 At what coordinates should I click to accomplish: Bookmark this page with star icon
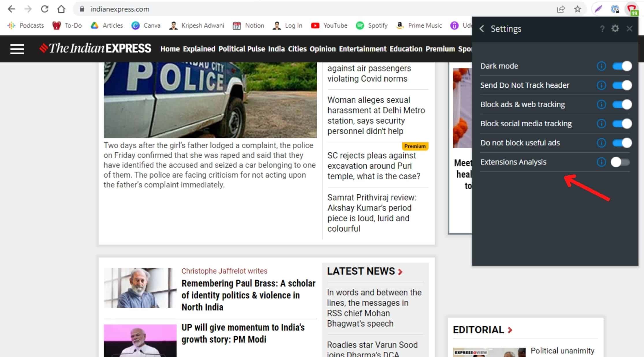point(577,9)
